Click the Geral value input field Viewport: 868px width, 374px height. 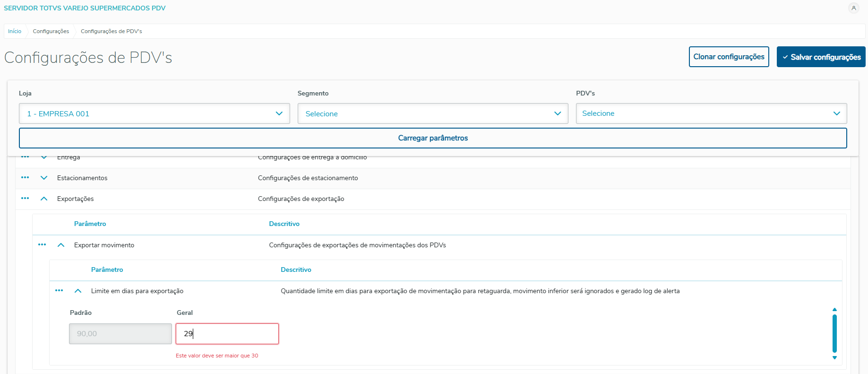[x=227, y=334]
